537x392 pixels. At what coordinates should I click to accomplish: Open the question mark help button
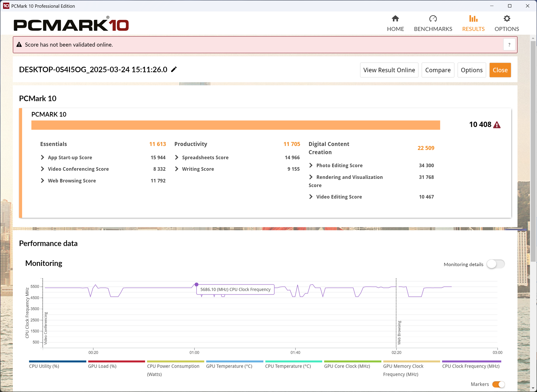tap(509, 45)
